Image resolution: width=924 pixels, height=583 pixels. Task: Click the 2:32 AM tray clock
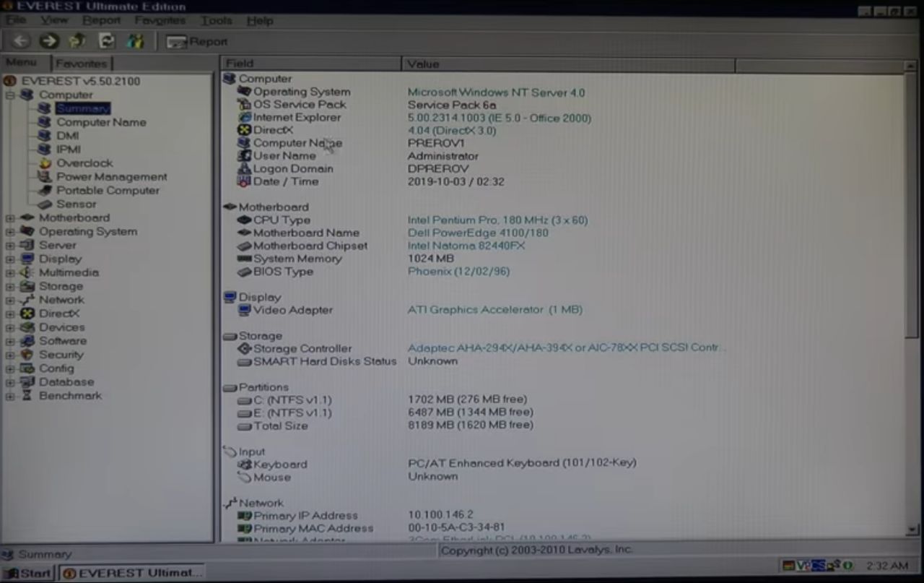(x=886, y=566)
